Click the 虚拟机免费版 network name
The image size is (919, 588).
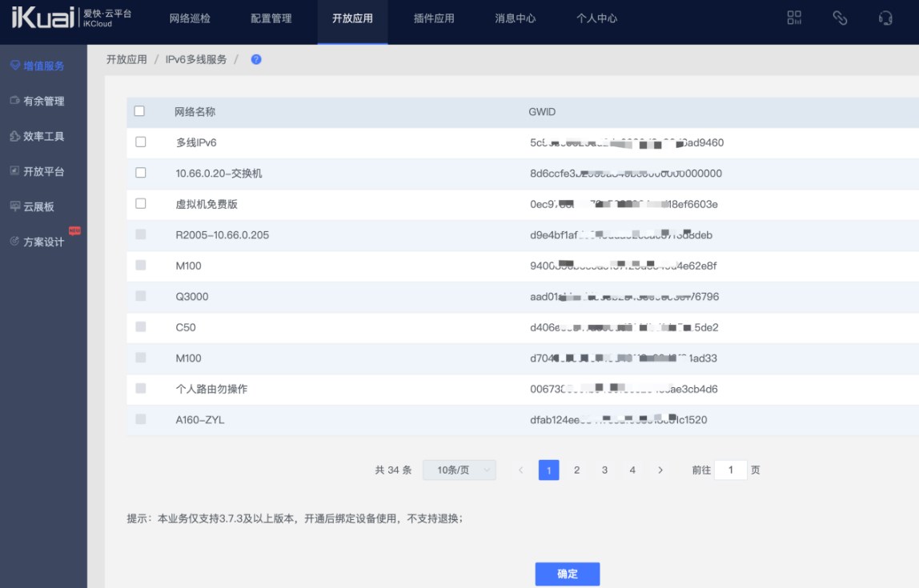pyautogui.click(x=207, y=204)
